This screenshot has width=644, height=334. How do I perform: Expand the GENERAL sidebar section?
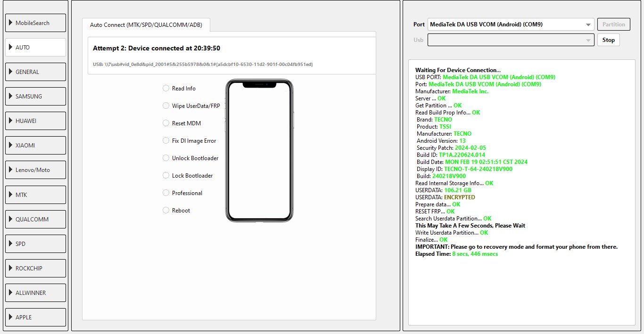click(35, 72)
